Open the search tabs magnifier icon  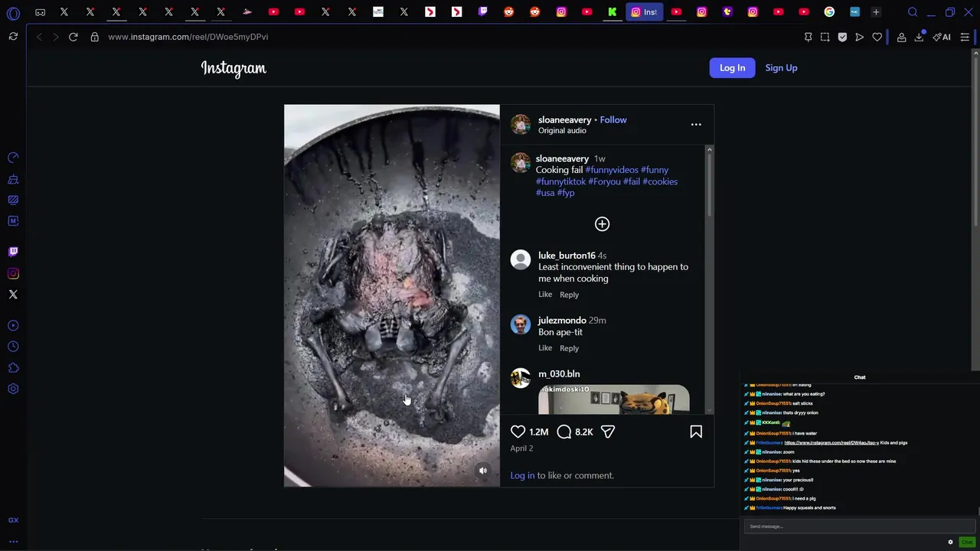pyautogui.click(x=913, y=12)
